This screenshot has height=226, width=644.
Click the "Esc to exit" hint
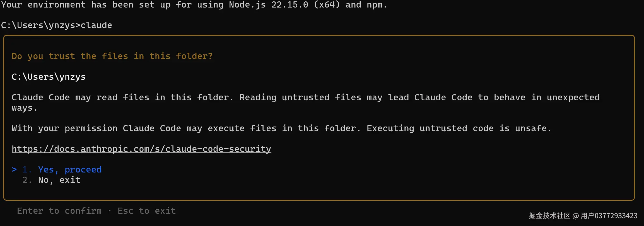click(146, 211)
